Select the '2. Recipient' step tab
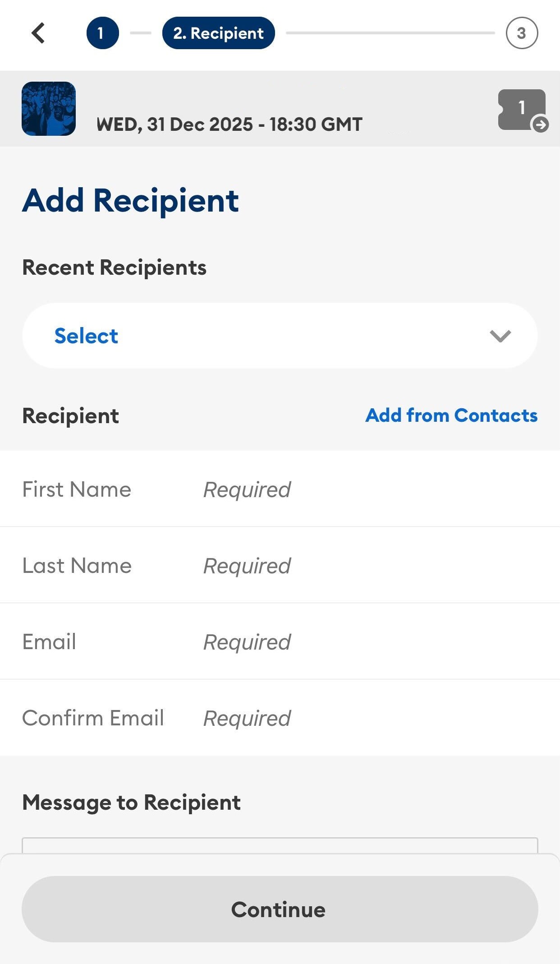 [x=219, y=33]
